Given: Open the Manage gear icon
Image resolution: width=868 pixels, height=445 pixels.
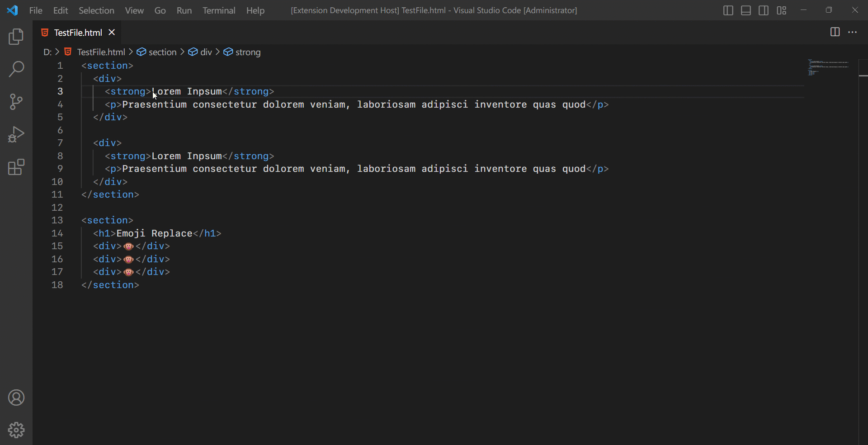Looking at the screenshot, I should coord(16,430).
